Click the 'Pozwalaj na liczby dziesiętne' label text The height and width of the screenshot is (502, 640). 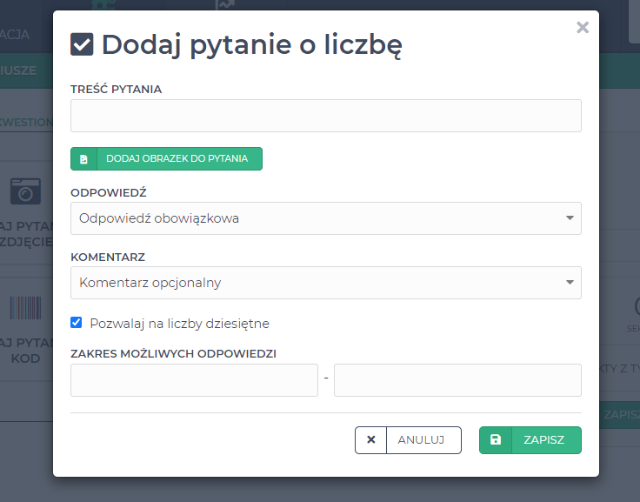(x=179, y=323)
